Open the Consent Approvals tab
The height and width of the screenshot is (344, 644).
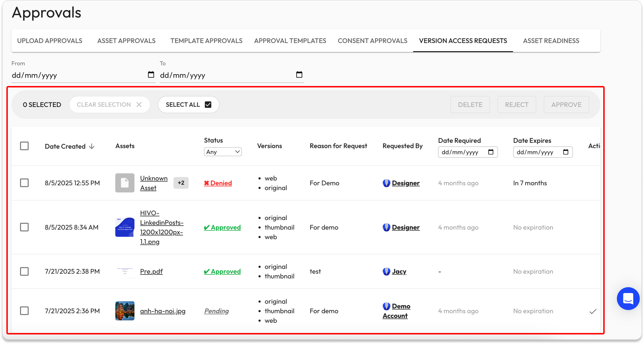click(x=372, y=41)
